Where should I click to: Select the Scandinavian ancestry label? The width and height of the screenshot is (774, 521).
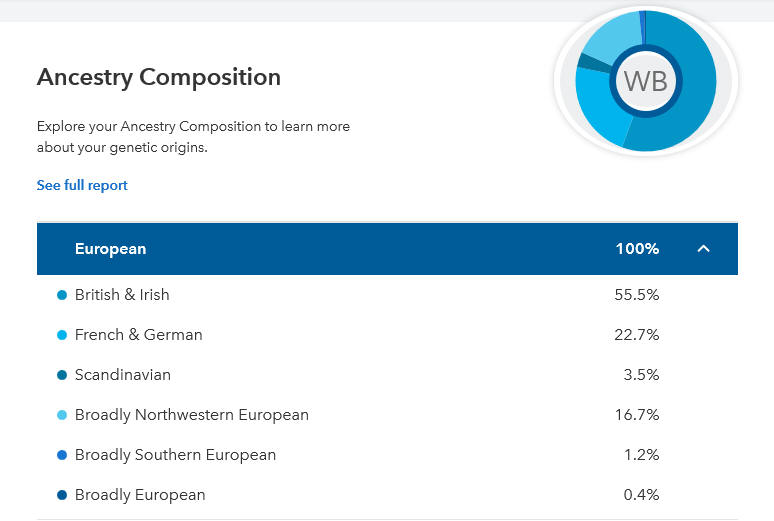[122, 375]
